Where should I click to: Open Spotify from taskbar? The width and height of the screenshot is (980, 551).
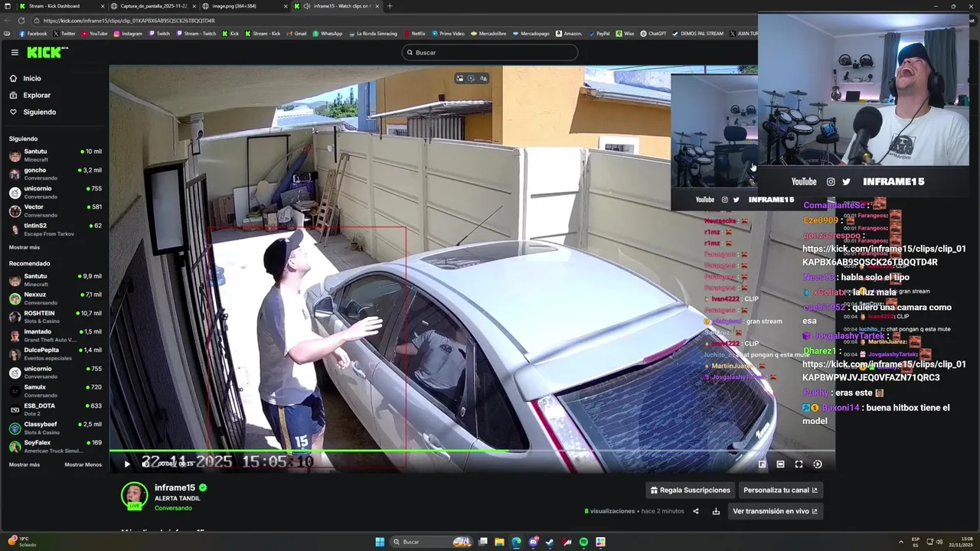(x=583, y=542)
